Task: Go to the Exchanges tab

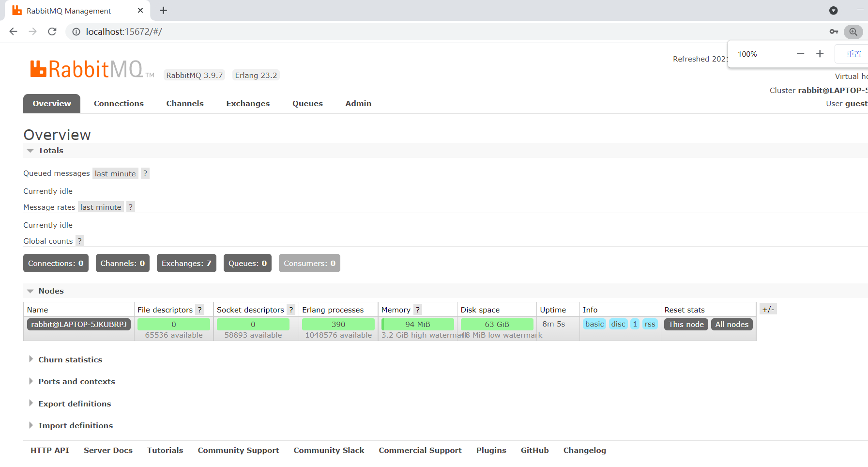Action: coord(248,103)
